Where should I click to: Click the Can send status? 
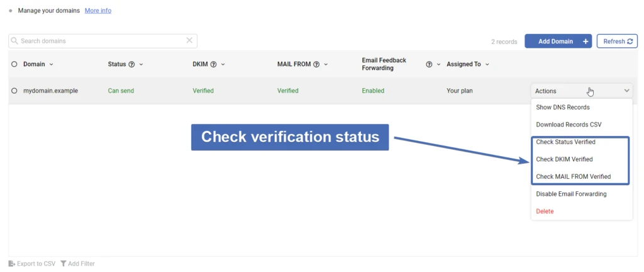coord(121,91)
